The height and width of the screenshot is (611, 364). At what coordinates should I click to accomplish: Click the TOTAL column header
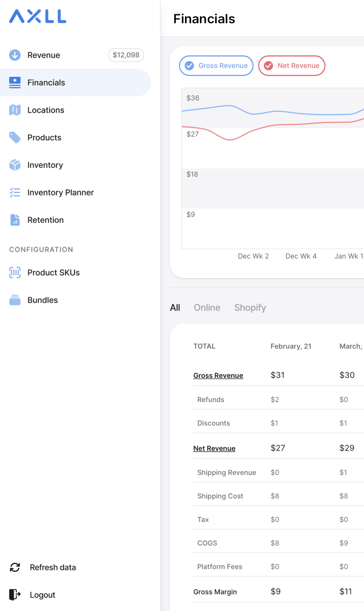(x=204, y=346)
